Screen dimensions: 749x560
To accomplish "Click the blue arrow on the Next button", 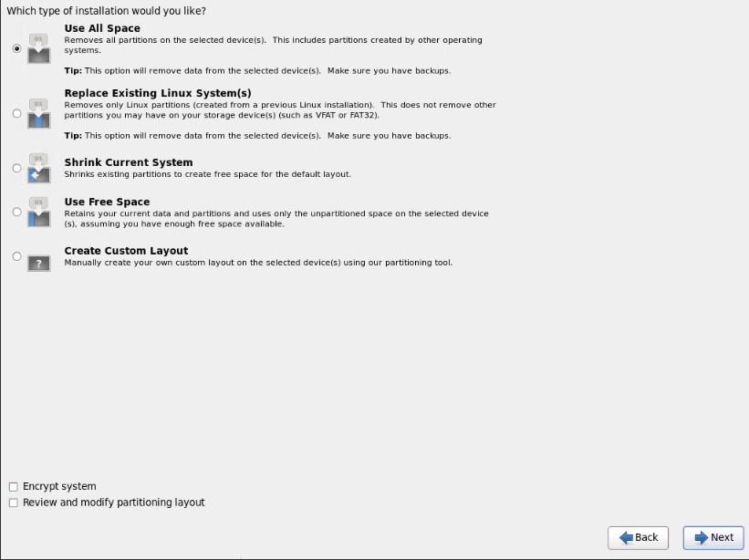I will coord(702,537).
